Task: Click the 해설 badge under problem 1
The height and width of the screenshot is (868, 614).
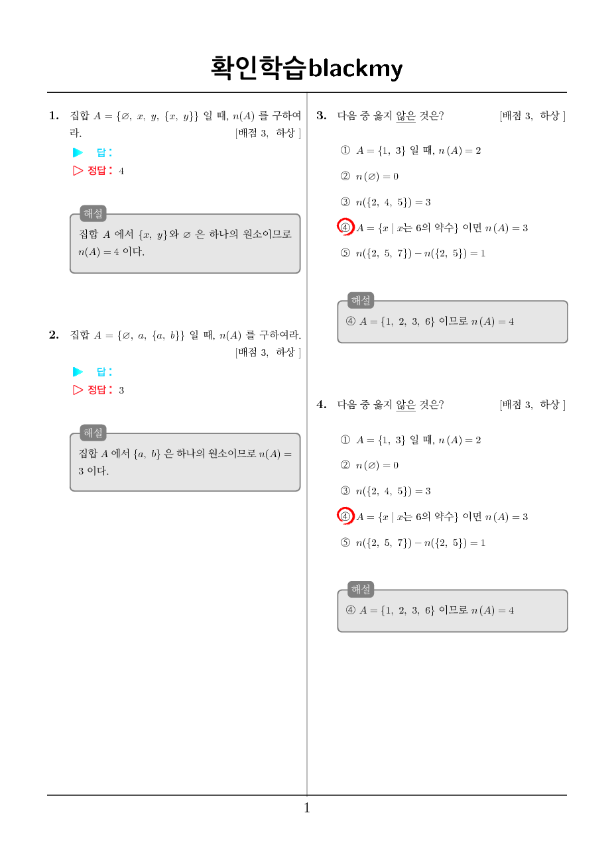Action: tap(93, 213)
